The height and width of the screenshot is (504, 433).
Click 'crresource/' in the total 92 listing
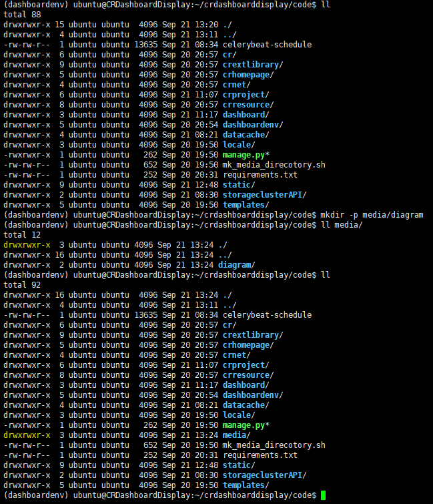248,374
